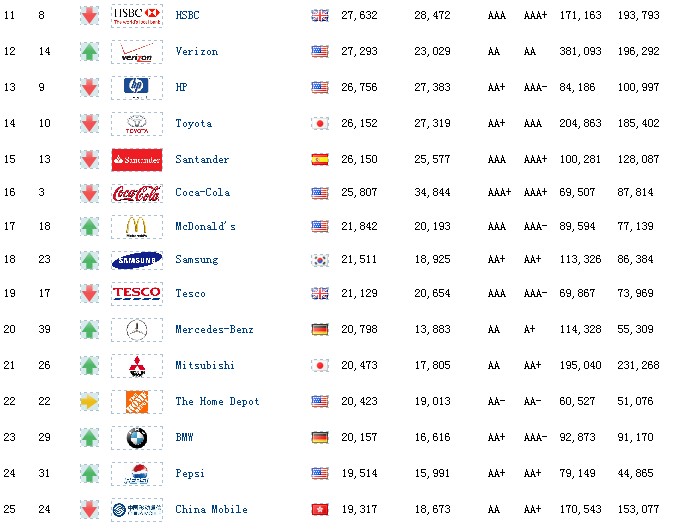Click the Mercedes-Benz star logo
Screen dimensions: 681x531
click(137, 330)
